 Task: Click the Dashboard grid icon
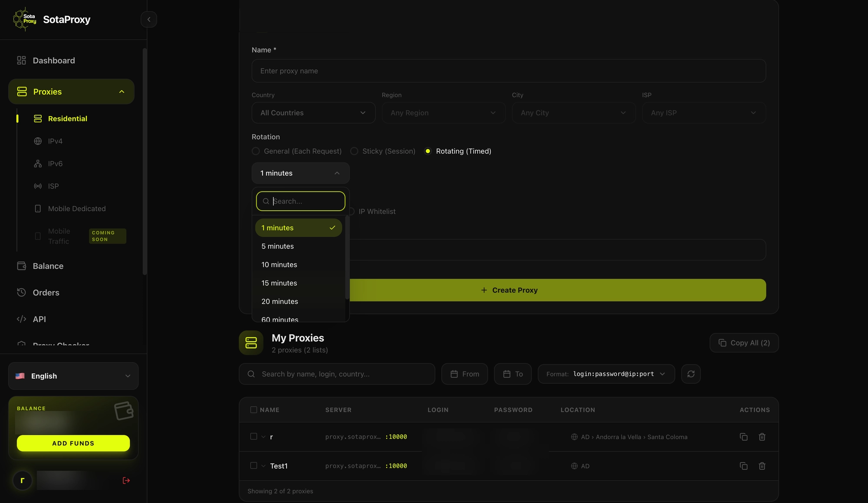coord(21,61)
